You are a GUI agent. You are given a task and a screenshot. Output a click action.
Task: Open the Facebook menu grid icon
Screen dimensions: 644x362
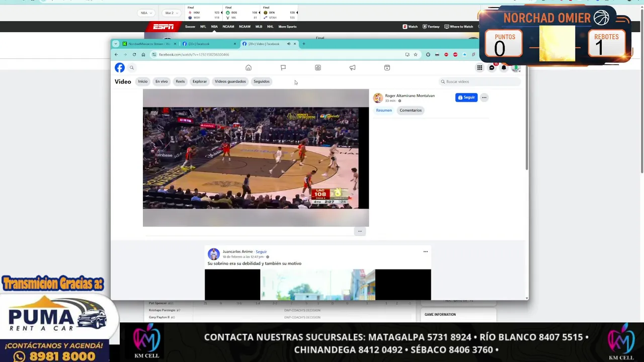[x=479, y=68]
